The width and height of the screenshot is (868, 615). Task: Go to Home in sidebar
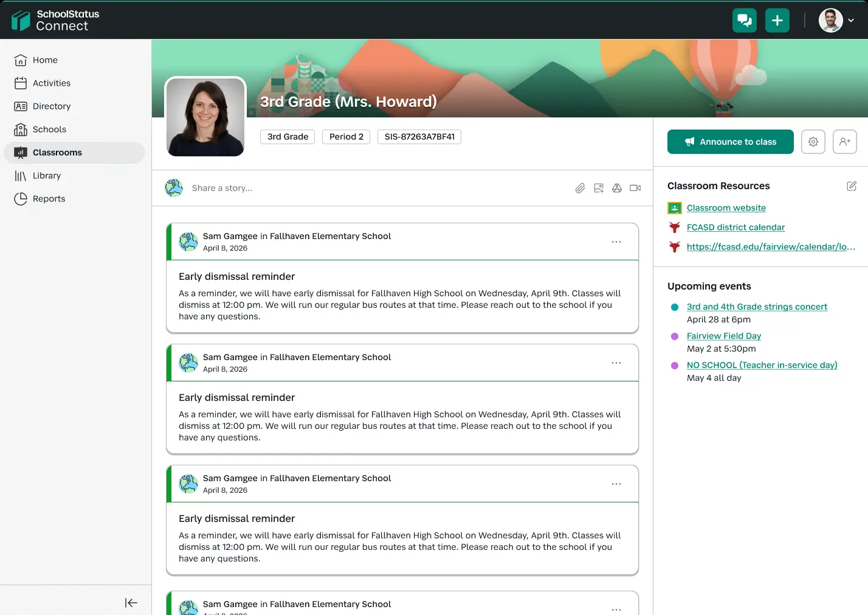pyautogui.click(x=74, y=60)
